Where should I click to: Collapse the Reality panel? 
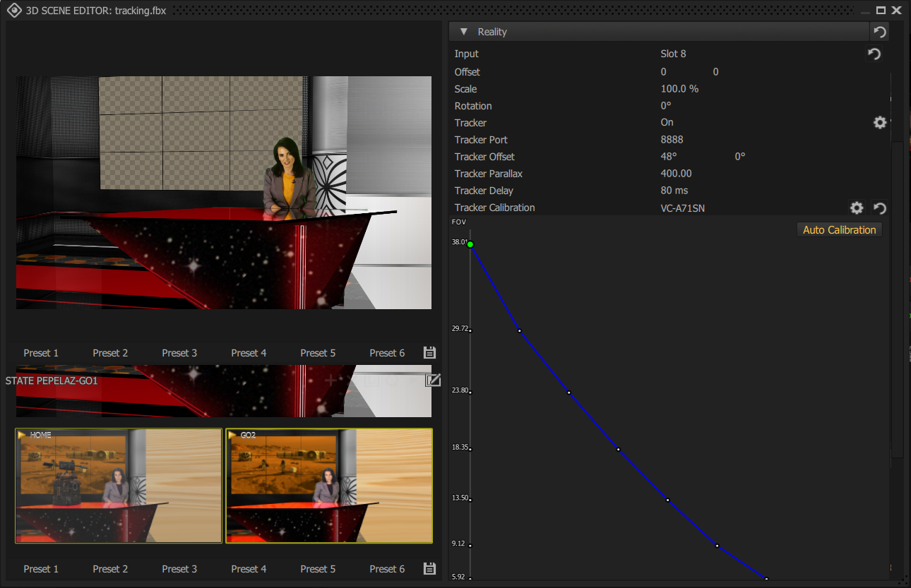464,31
